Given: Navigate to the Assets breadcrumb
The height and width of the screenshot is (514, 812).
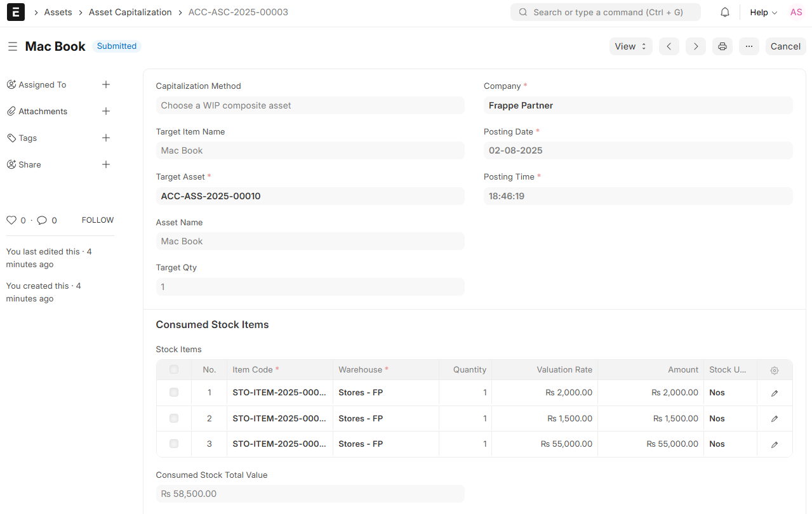Looking at the screenshot, I should (58, 12).
